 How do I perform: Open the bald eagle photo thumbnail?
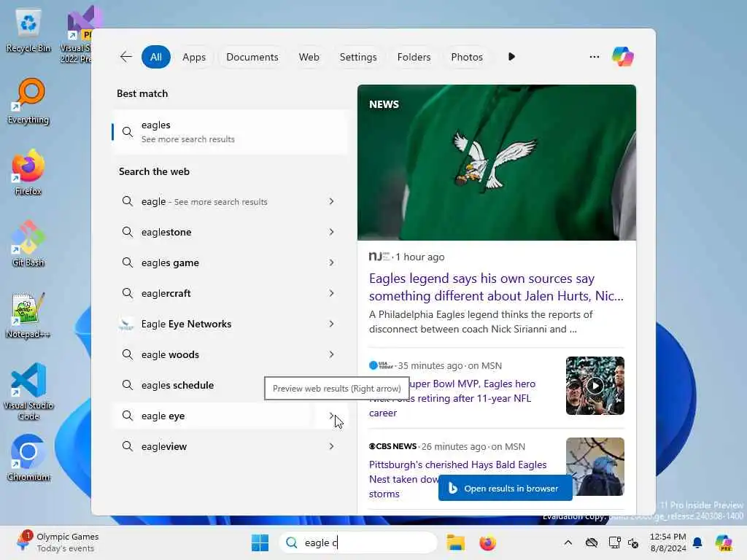[595, 467]
